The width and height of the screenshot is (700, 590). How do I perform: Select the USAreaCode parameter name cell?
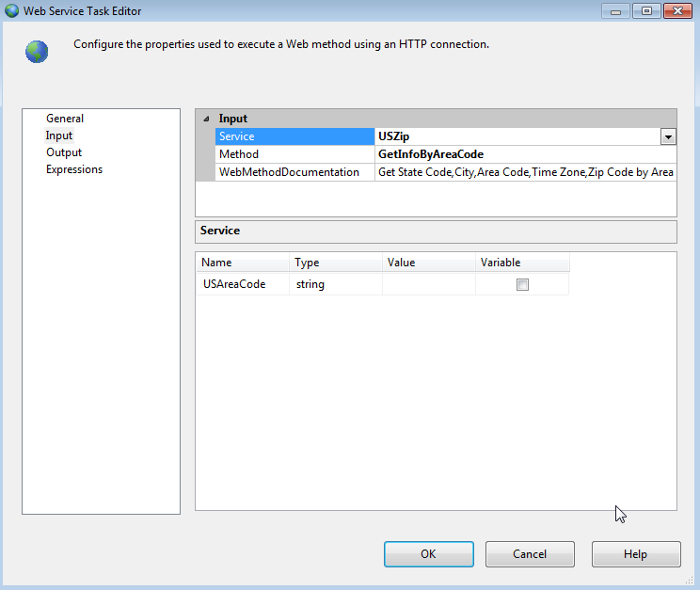tap(243, 284)
